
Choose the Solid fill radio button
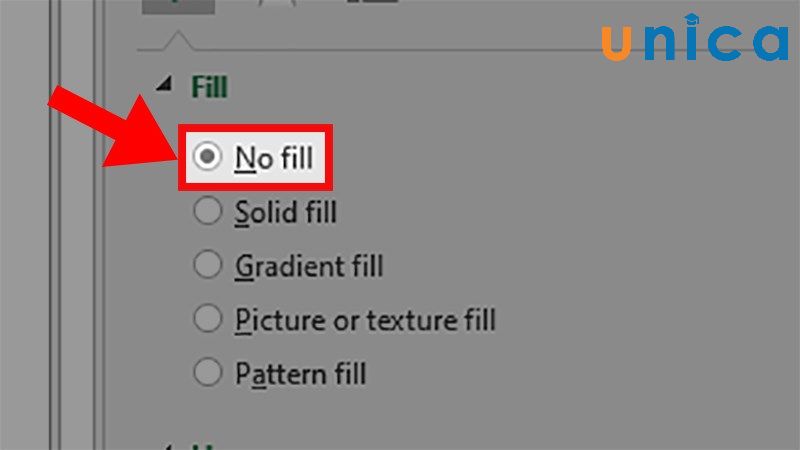(207, 212)
